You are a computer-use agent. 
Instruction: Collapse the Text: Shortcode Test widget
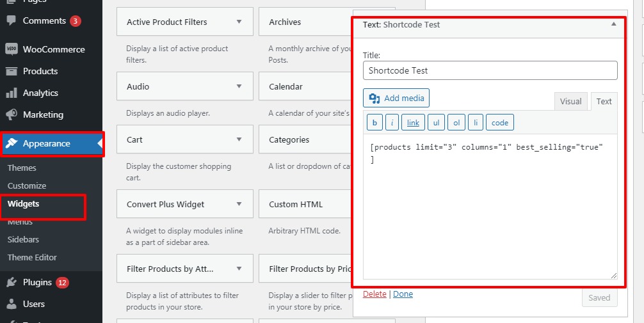point(613,24)
